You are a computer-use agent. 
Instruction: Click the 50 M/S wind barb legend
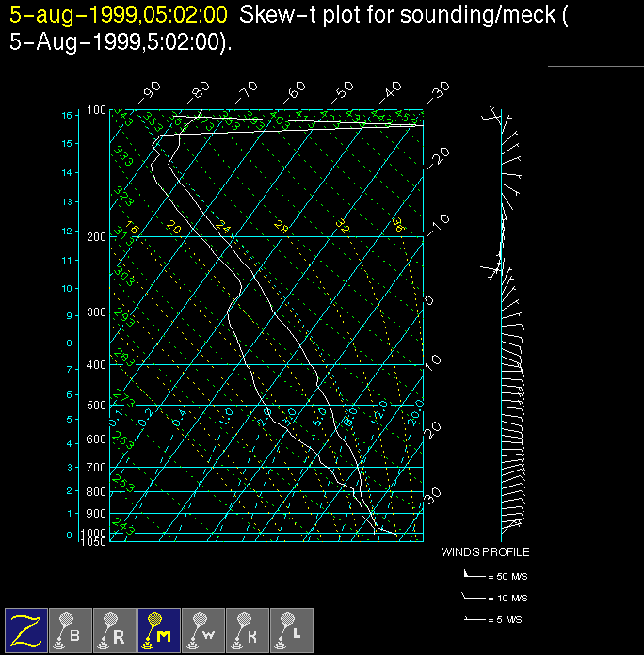pos(490,574)
